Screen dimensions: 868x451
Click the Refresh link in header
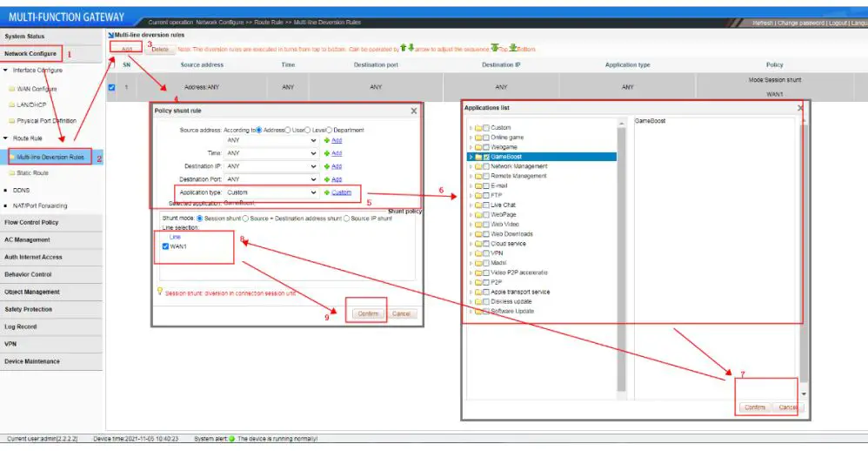pyautogui.click(x=762, y=23)
